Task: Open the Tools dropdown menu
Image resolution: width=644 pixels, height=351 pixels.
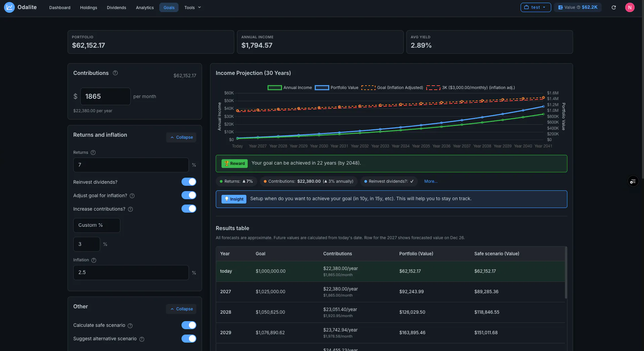Action: coord(193,7)
